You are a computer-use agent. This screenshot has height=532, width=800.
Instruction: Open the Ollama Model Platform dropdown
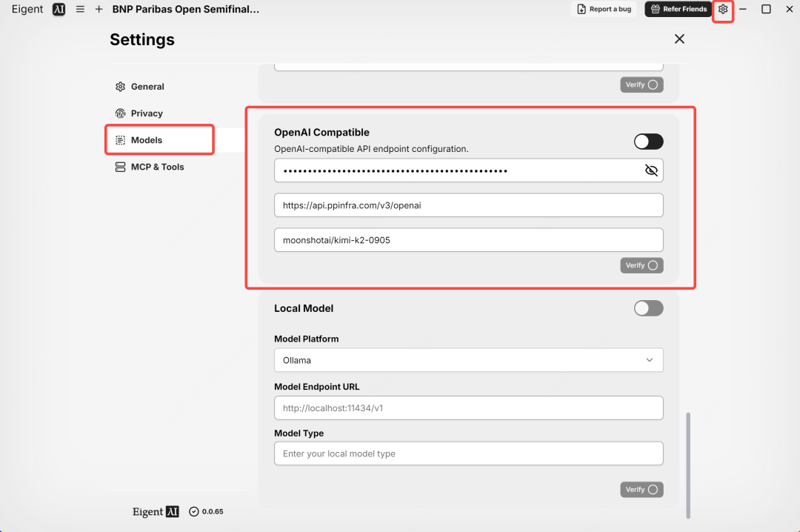click(468, 360)
